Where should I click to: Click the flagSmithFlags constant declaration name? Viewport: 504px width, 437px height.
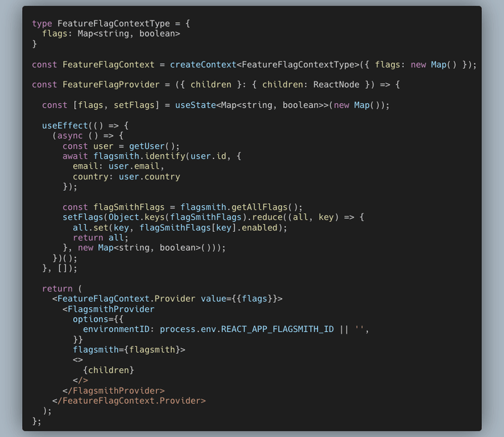[x=129, y=207]
